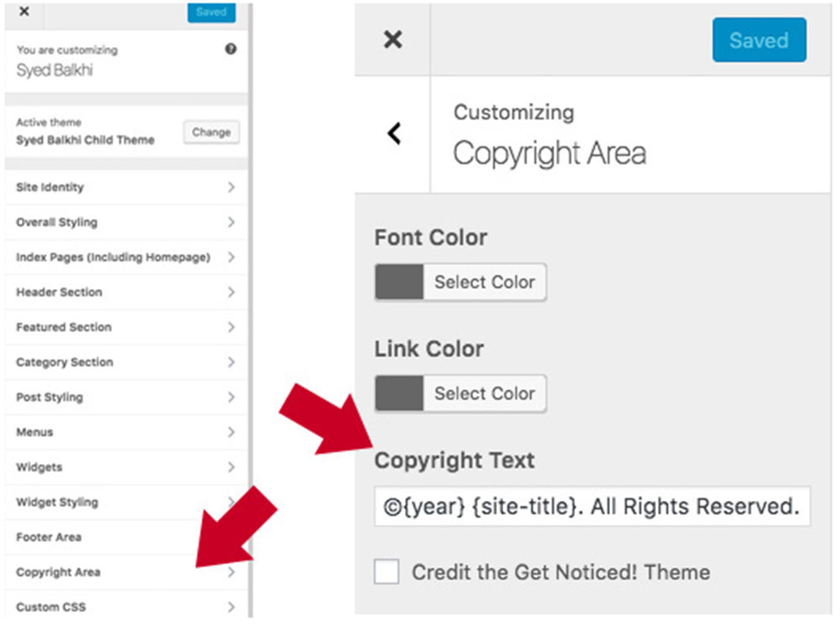Click the Font Color swatch
Screen dimensions: 840x632
point(400,282)
